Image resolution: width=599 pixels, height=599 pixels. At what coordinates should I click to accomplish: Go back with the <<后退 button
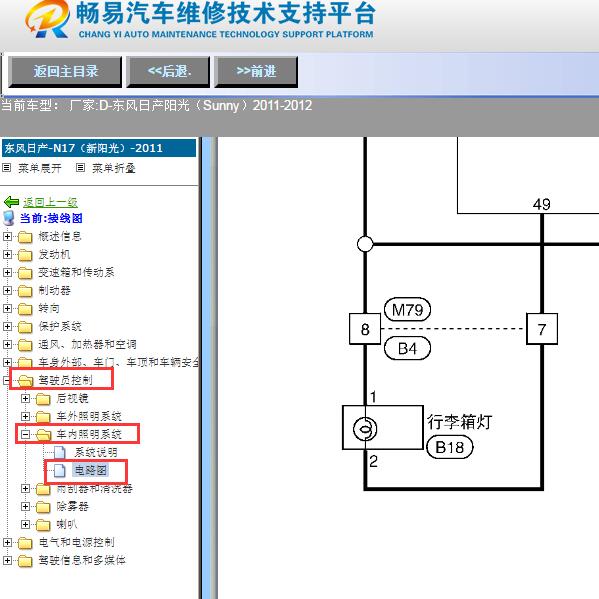click(x=168, y=71)
